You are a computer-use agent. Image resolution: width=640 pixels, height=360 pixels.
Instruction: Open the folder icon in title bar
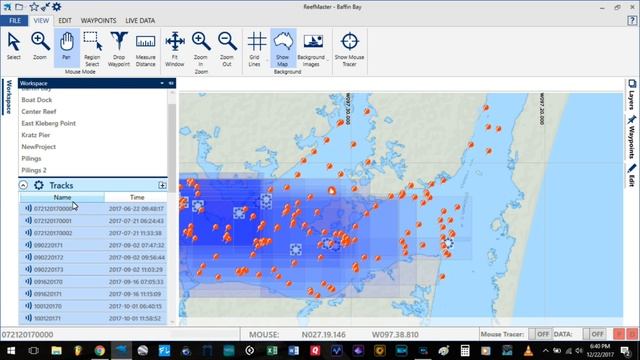19,7
